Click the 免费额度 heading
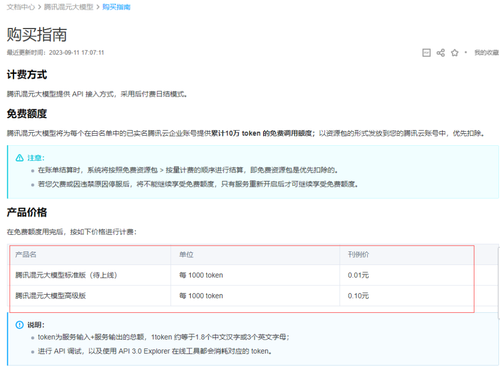The height and width of the screenshot is (369, 500). (x=27, y=114)
